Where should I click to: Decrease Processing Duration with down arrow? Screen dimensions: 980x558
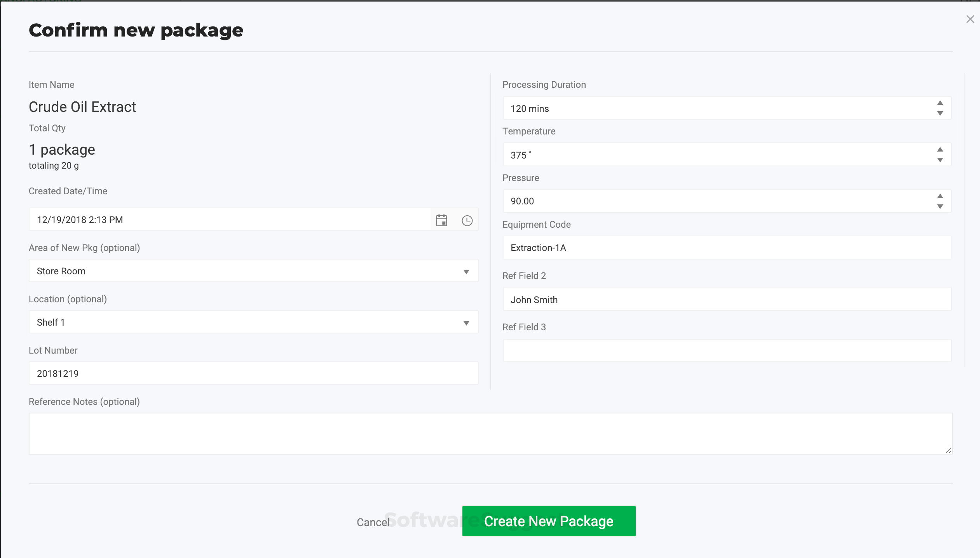pyautogui.click(x=940, y=113)
